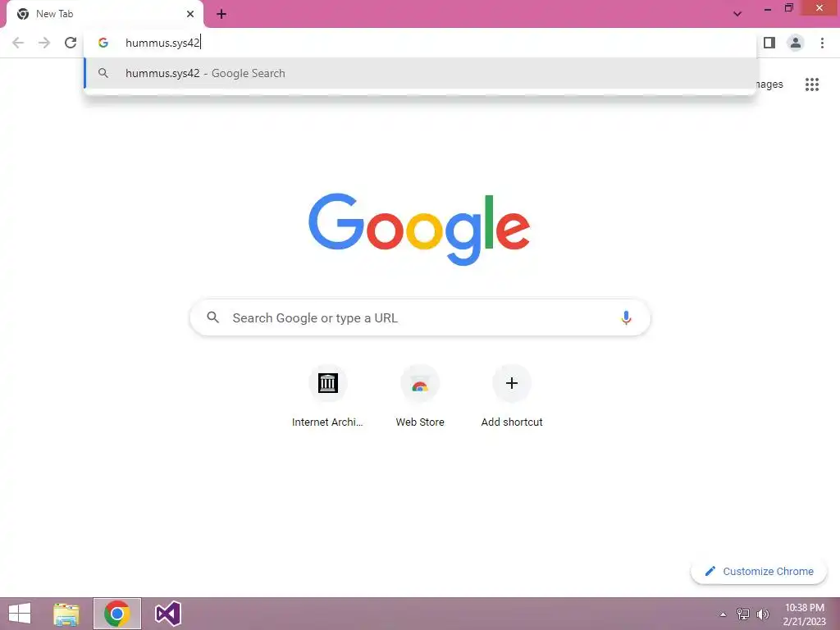Open the network tray icon
Image resolution: width=840 pixels, height=630 pixels.
[x=743, y=614]
